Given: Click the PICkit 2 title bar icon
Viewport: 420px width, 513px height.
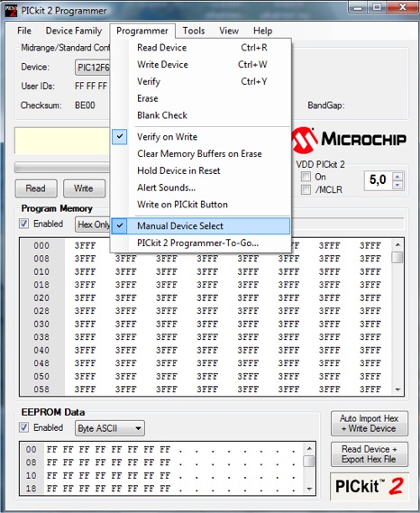Looking at the screenshot, I should point(11,10).
